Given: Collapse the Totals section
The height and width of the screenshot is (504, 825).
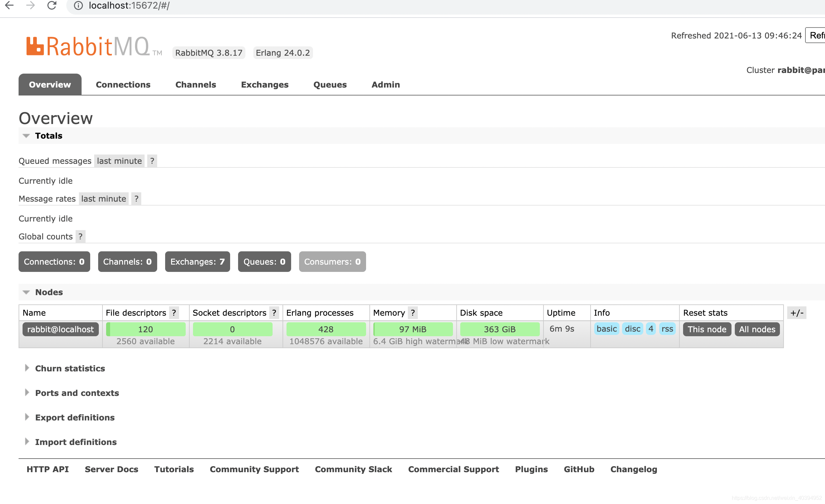Looking at the screenshot, I should click(x=48, y=136).
